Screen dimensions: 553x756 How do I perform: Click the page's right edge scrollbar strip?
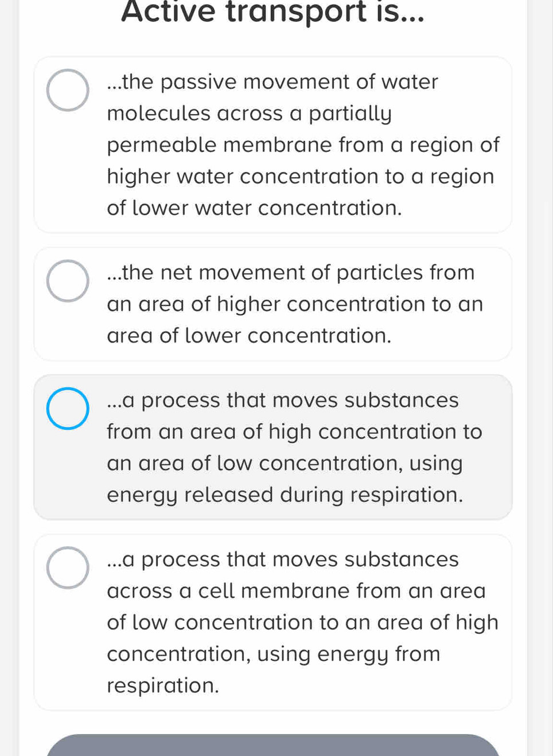click(x=540, y=378)
